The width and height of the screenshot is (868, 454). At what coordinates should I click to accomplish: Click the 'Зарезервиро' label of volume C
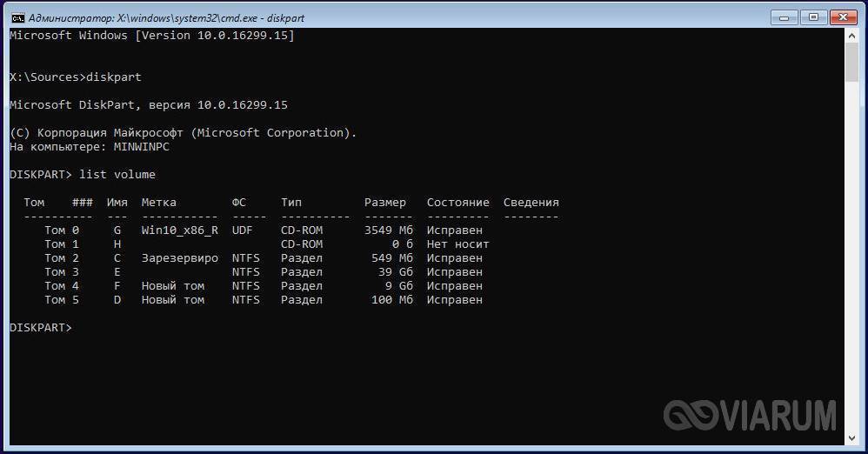pos(179,258)
